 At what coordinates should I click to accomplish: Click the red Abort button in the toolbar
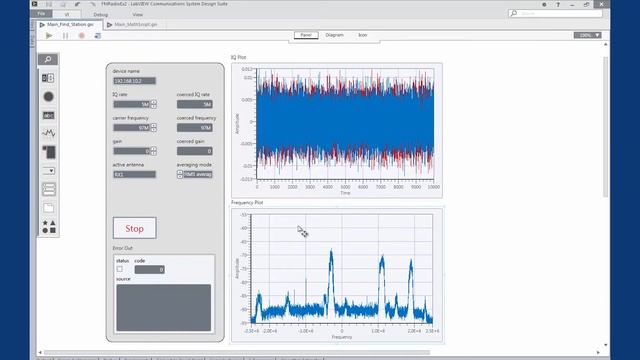[81, 36]
